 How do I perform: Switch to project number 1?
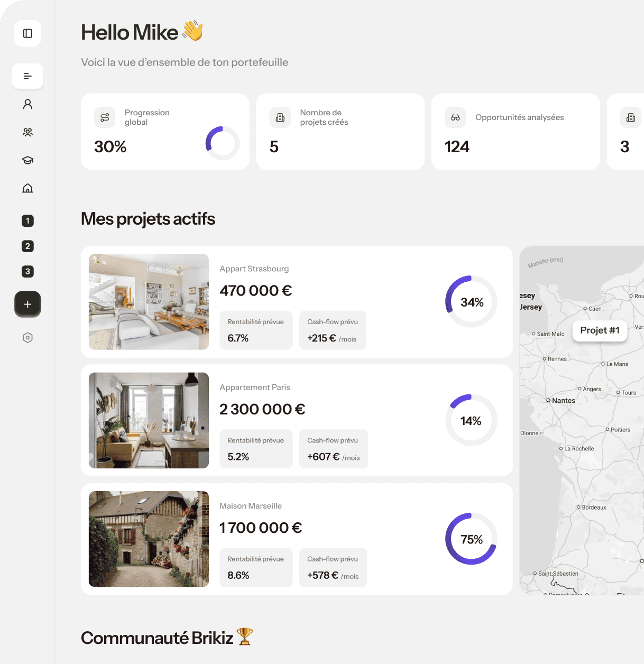[27, 220]
